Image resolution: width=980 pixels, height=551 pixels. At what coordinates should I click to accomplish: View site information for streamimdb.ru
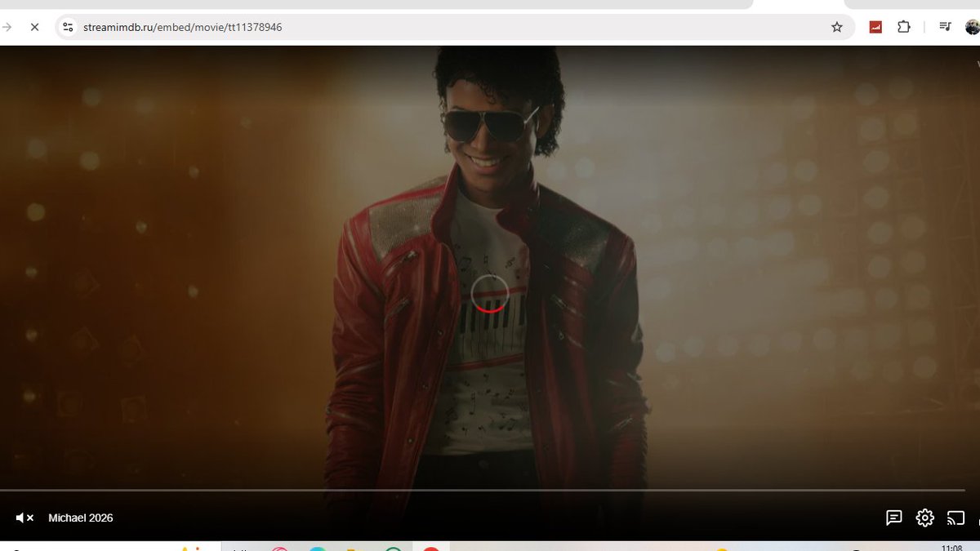click(68, 27)
